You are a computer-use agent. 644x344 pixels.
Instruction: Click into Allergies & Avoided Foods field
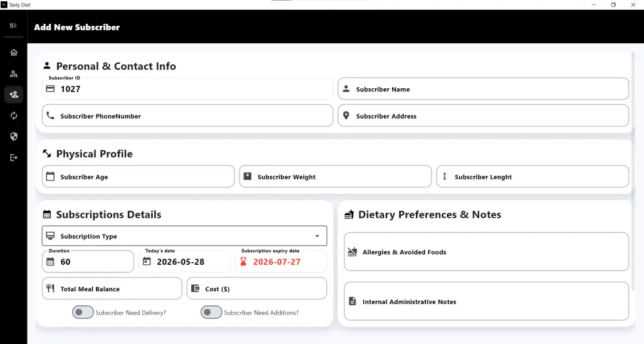(486, 251)
